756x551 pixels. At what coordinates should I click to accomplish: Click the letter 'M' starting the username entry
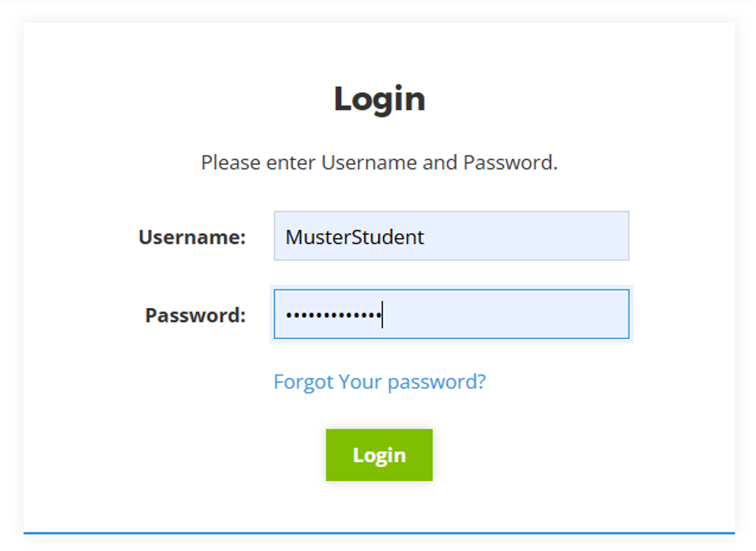(293, 237)
